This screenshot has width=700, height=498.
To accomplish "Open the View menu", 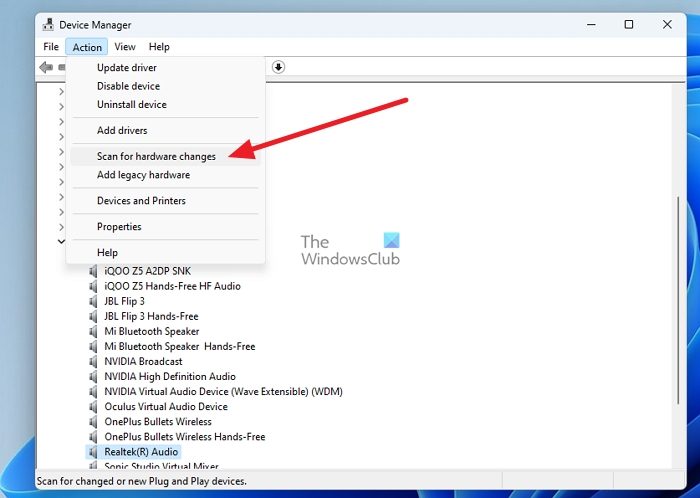I will point(125,47).
